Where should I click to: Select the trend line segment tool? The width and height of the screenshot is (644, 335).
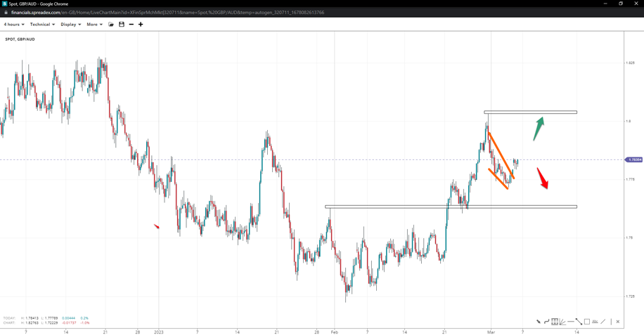579,322
